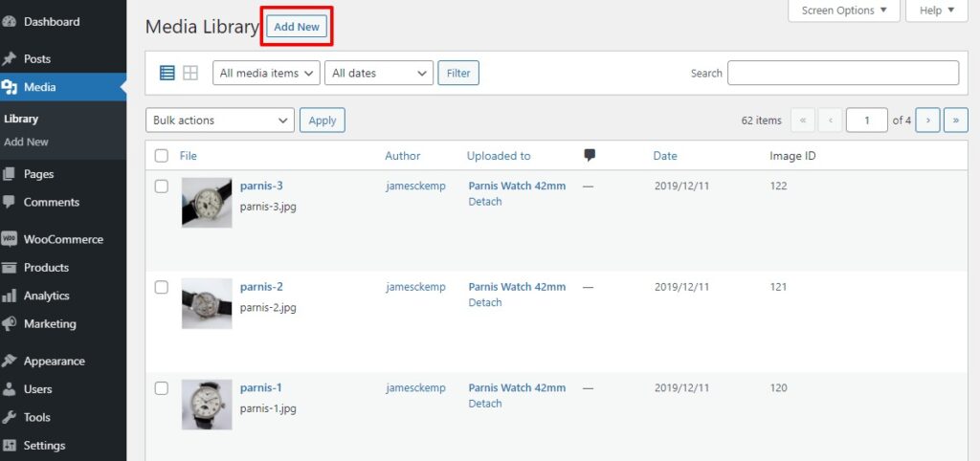Tick the checkbox for parnis-2
The image size is (980, 461).
pyautogui.click(x=162, y=287)
